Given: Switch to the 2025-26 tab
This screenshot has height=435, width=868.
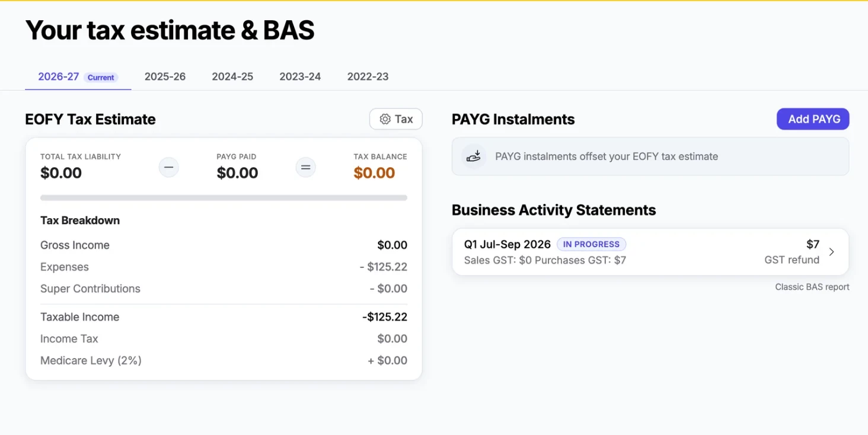Looking at the screenshot, I should pos(165,76).
